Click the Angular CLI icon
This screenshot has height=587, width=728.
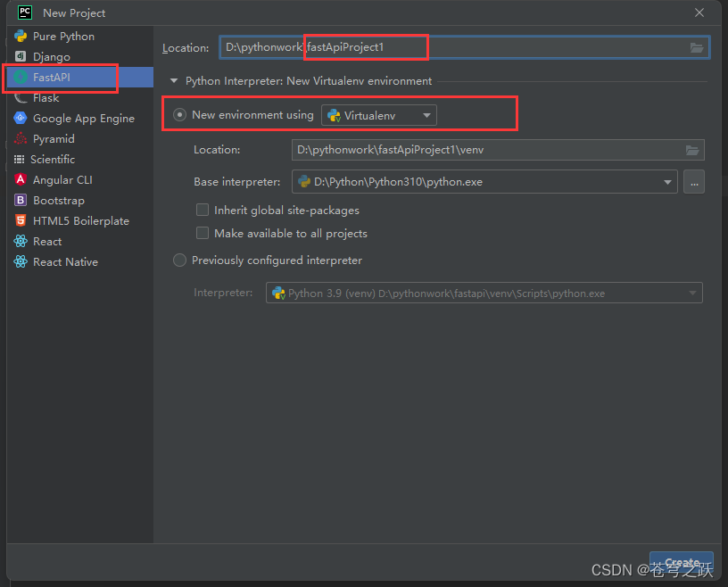coord(21,179)
